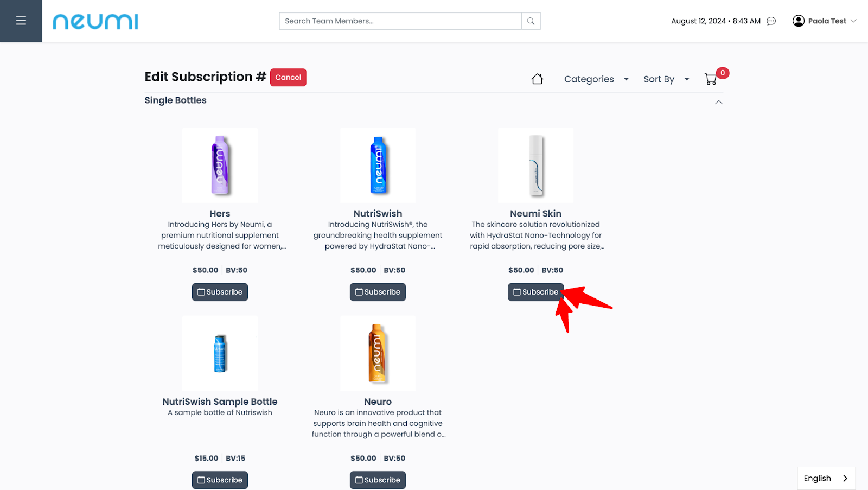
Task: Open the English language selector
Action: pos(826,478)
